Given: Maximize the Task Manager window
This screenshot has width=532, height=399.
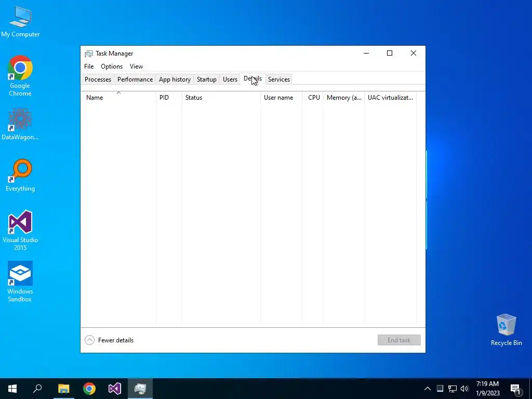Looking at the screenshot, I should (390, 54).
